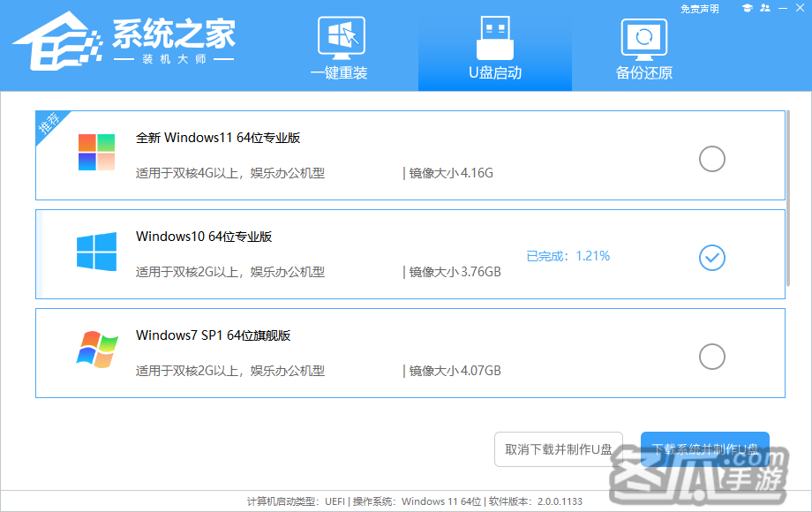
Task: Click Windows10 description 适用于双核2G以上
Action: tap(230, 272)
